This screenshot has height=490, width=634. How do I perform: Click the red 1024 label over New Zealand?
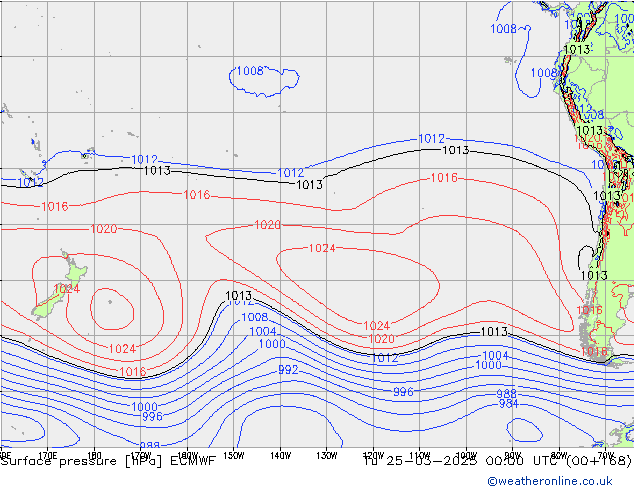click(x=66, y=289)
